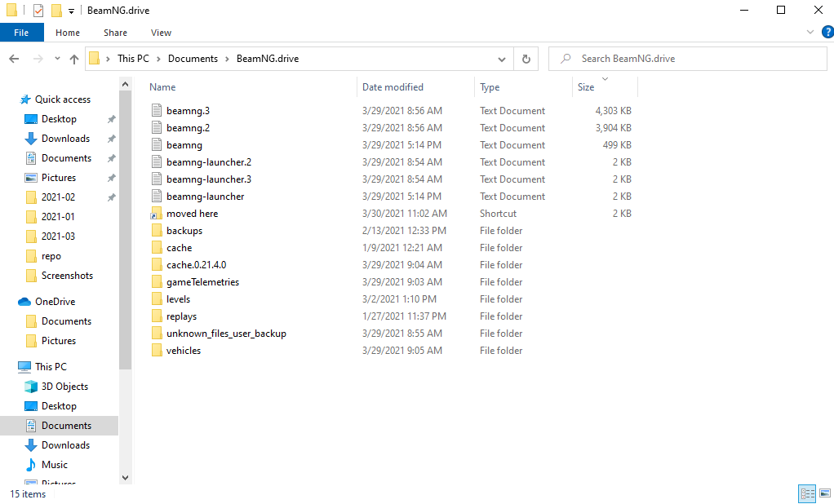
Task: Open Documents under OneDrive
Action: pyautogui.click(x=66, y=321)
